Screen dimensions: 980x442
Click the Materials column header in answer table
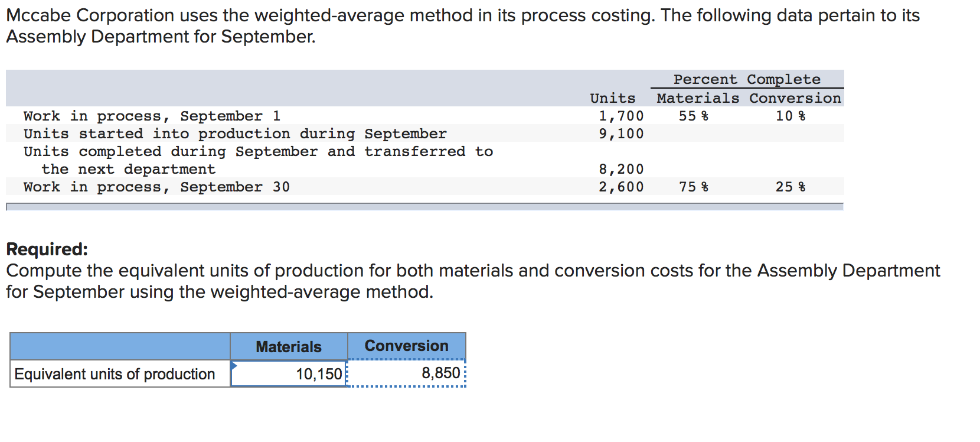tap(289, 346)
